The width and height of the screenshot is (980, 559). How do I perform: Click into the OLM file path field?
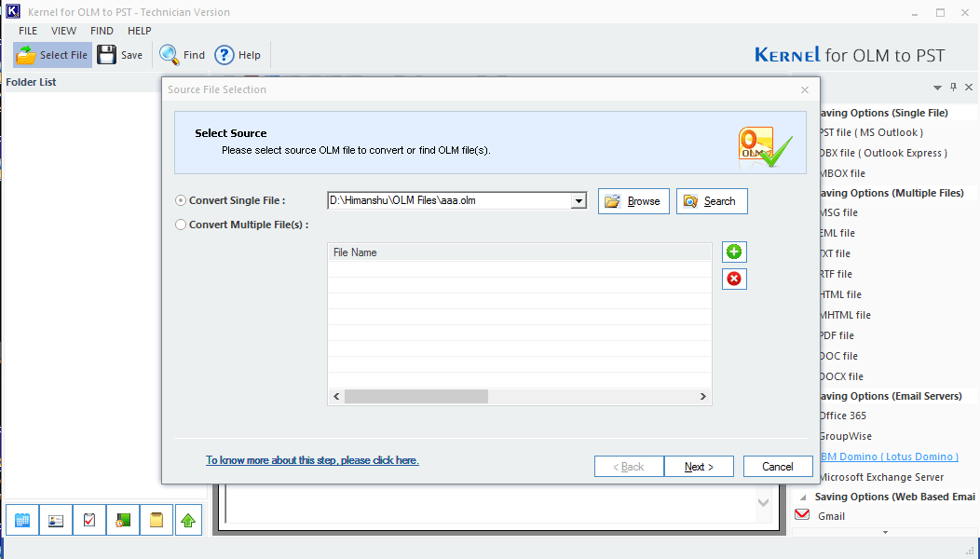449,200
